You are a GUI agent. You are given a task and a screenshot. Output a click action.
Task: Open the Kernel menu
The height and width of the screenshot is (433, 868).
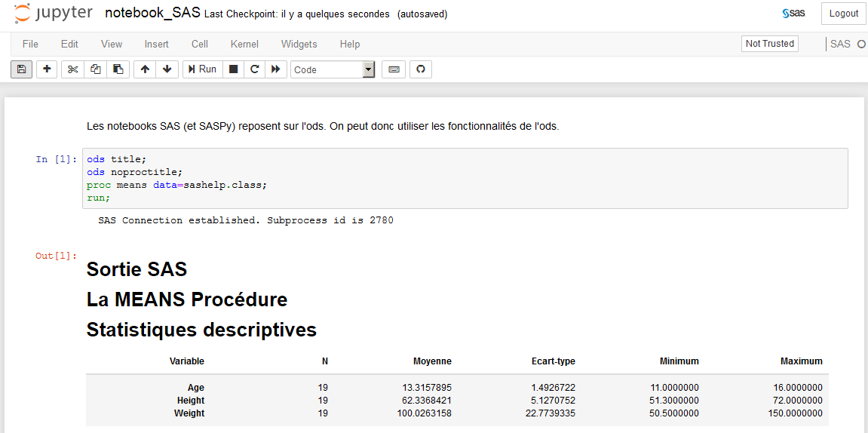coord(244,45)
